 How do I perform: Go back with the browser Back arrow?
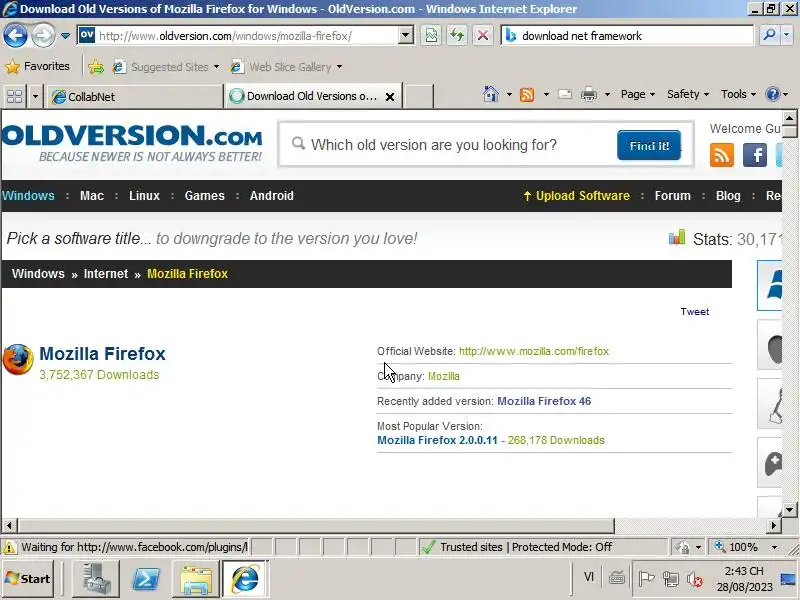[x=15, y=36]
